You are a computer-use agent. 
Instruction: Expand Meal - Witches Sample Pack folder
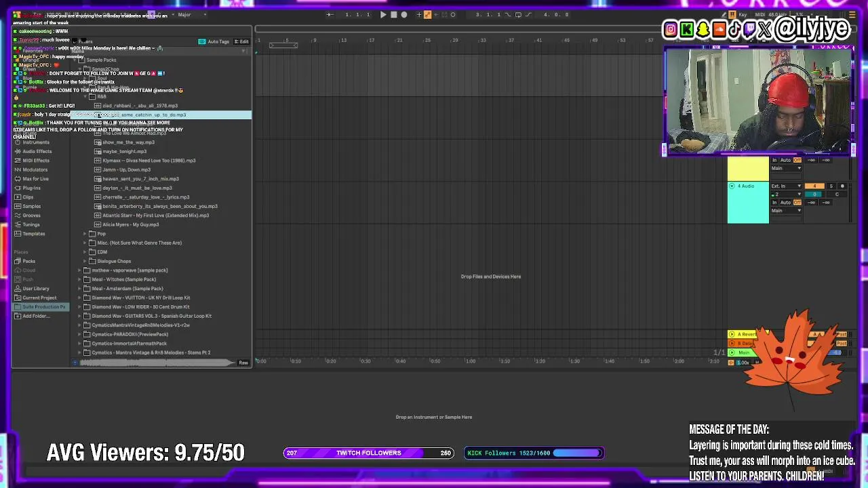click(x=79, y=279)
